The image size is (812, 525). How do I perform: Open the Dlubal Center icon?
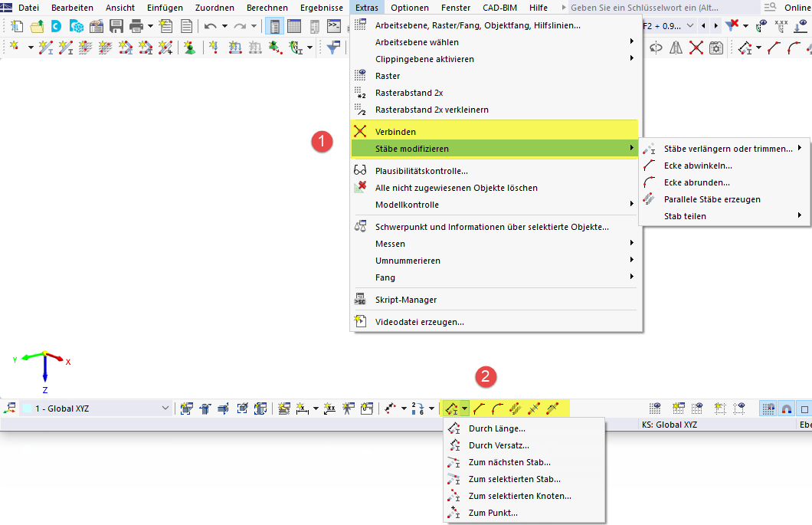point(56,26)
